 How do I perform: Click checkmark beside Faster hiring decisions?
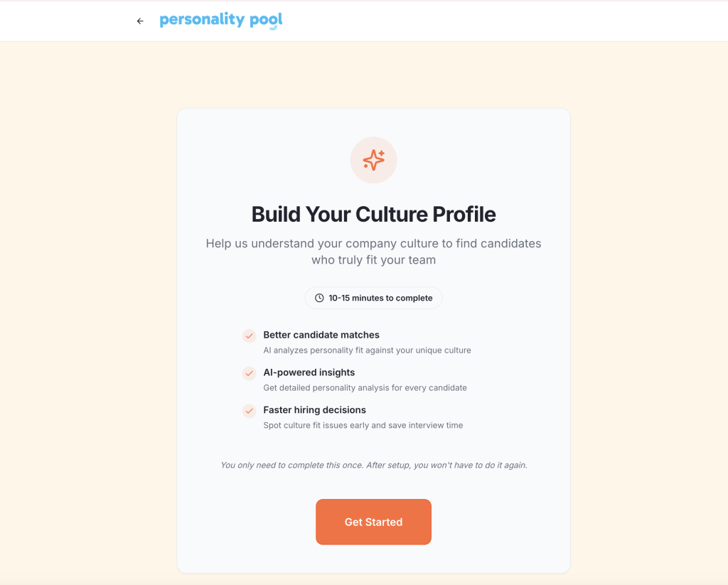[249, 411]
